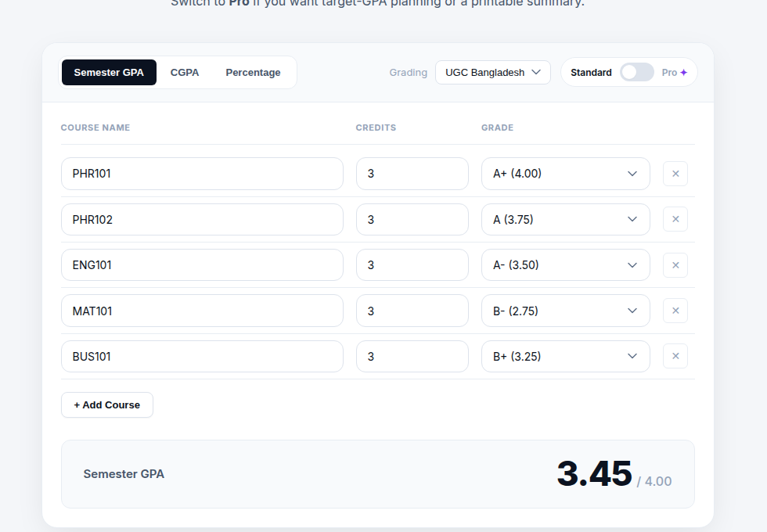Image resolution: width=767 pixels, height=532 pixels.
Task: Edit the credits field for PHR102
Action: click(x=412, y=220)
